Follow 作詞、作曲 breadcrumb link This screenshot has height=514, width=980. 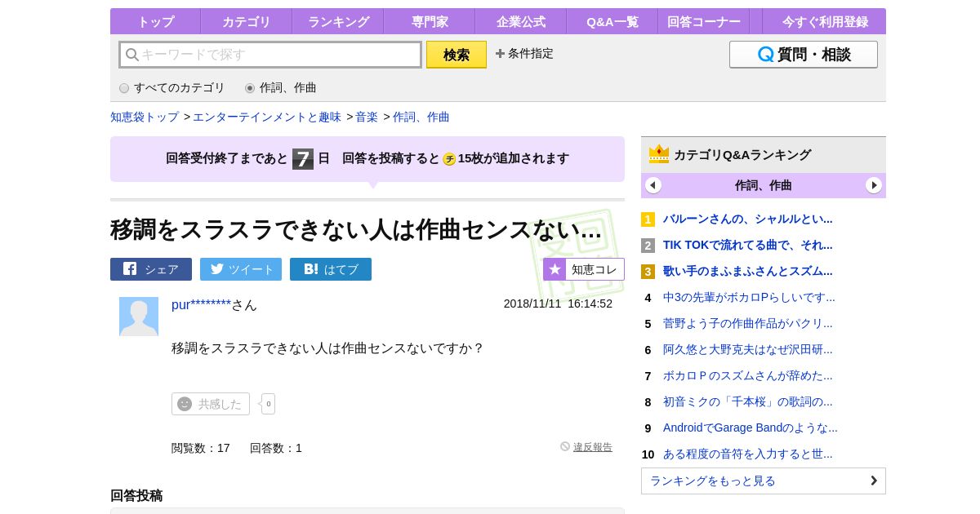(421, 117)
